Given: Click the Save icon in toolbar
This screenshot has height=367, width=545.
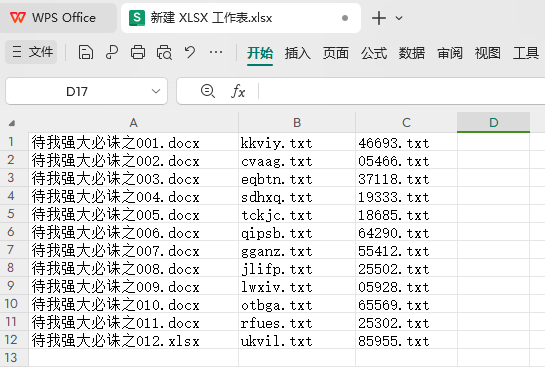Looking at the screenshot, I should pyautogui.click(x=86, y=52).
